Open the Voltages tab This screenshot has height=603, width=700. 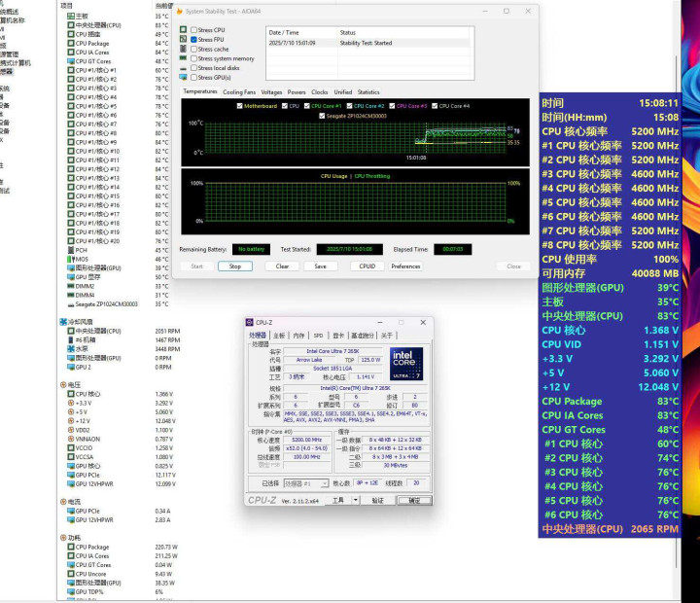(271, 92)
